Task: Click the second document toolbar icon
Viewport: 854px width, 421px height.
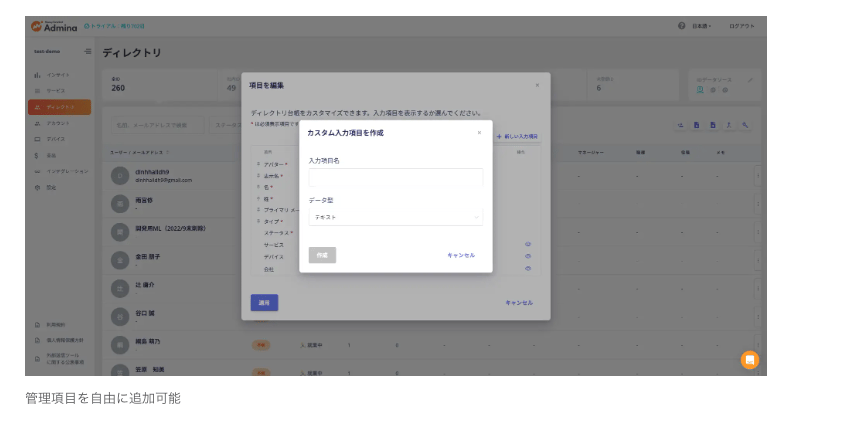Action: (x=712, y=125)
